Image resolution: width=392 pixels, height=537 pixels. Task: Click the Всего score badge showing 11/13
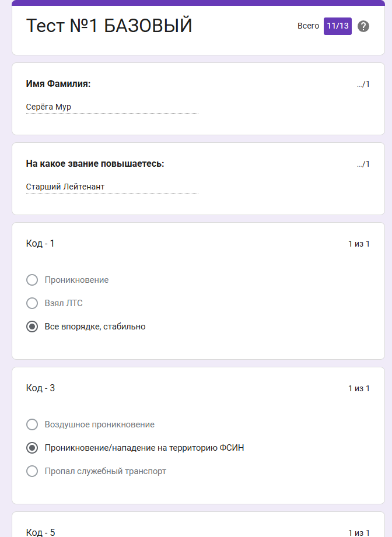tap(337, 26)
